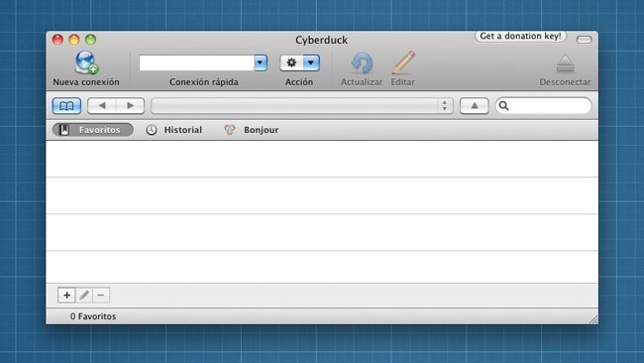Click the Acción gear icon

click(x=291, y=62)
